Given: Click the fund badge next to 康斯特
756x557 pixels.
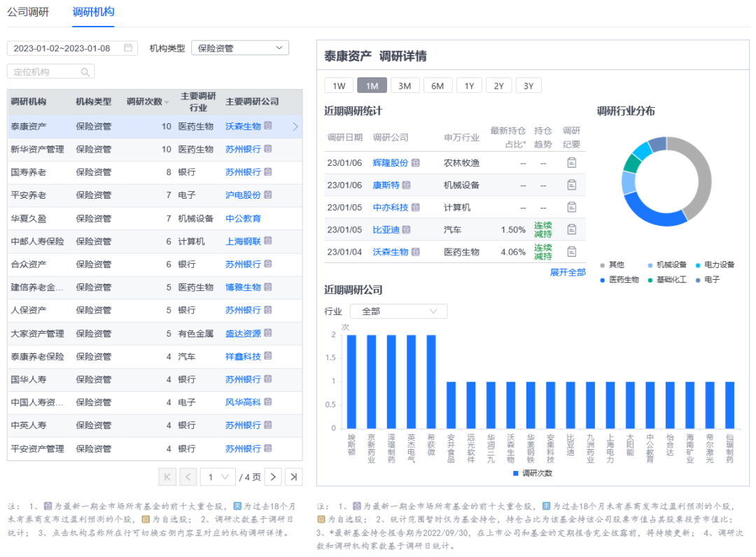Looking at the screenshot, I should coord(407,185).
